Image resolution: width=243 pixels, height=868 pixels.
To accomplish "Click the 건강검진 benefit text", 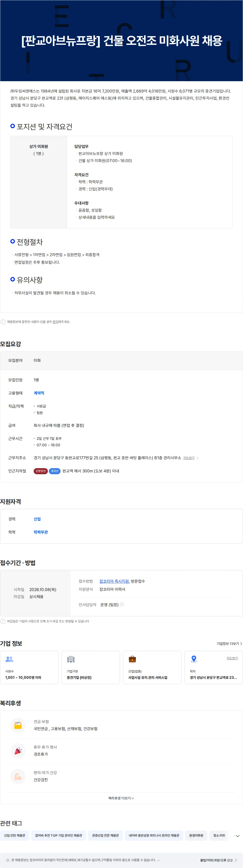I will (41, 780).
